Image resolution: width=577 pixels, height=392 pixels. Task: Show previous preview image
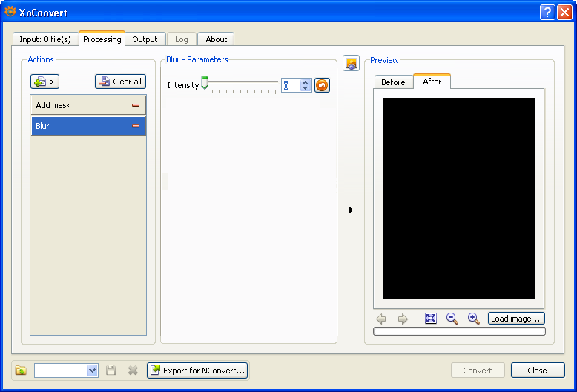(381, 319)
